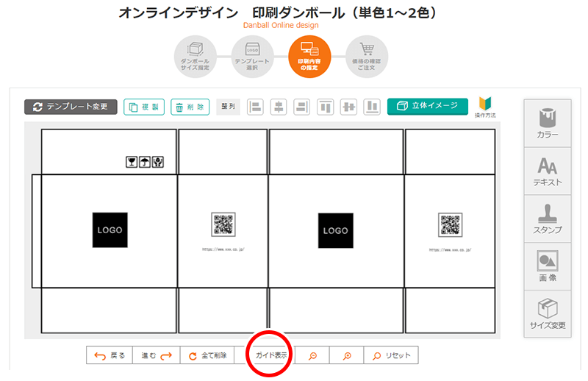Select the right black LOGO placeholder

point(336,231)
